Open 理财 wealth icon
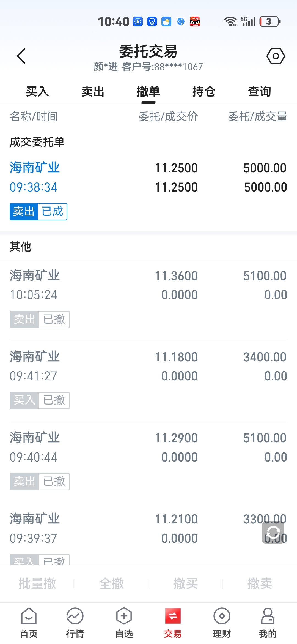This screenshot has width=297, height=644. click(222, 616)
